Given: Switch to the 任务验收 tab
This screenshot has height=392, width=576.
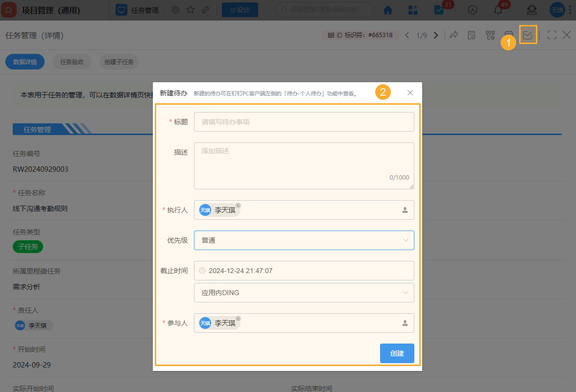Looking at the screenshot, I should click(x=72, y=62).
